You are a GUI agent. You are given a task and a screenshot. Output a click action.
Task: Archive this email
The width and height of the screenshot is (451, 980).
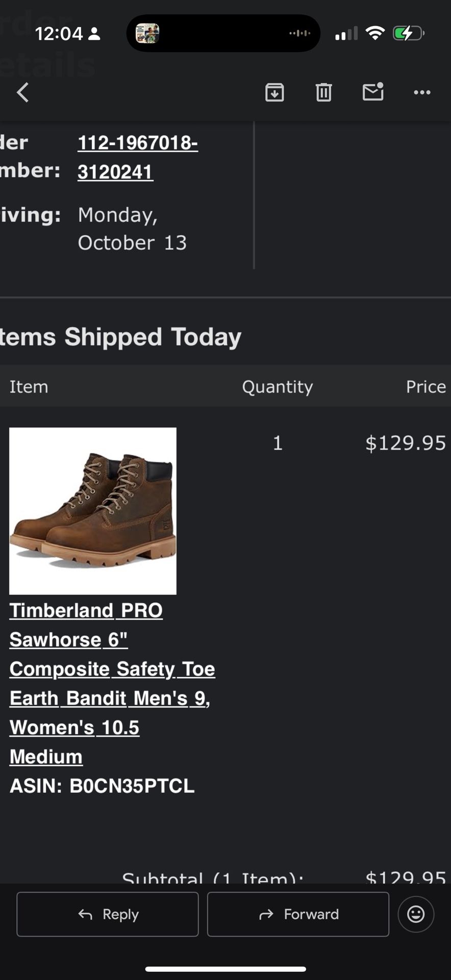click(274, 92)
